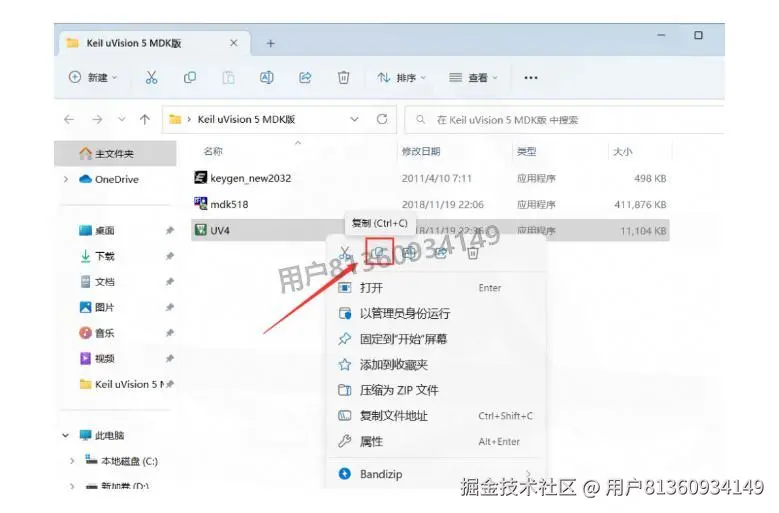
Task: Unpin 桌面 using its pin icon
Action: [169, 230]
